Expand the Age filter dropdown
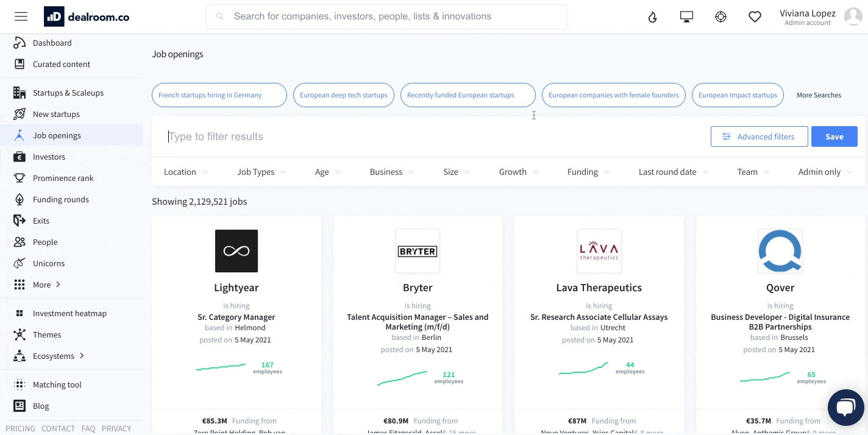868x435 pixels. [x=328, y=172]
